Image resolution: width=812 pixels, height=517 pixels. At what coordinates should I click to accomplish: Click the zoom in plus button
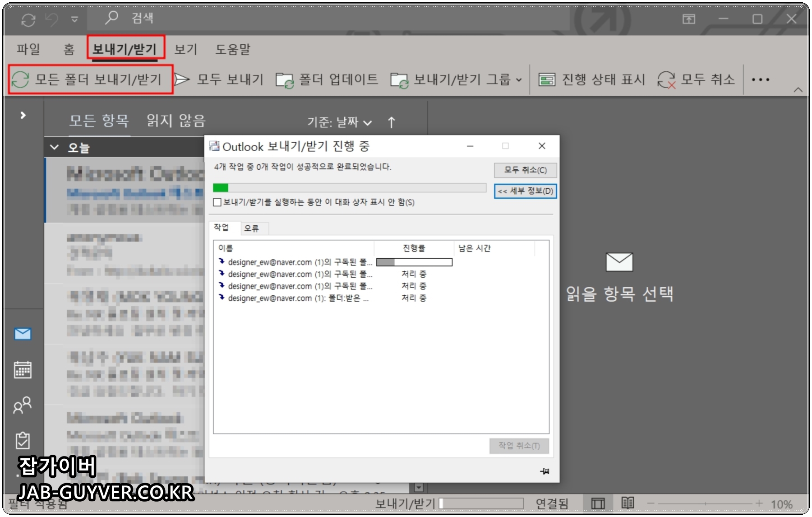tap(759, 503)
